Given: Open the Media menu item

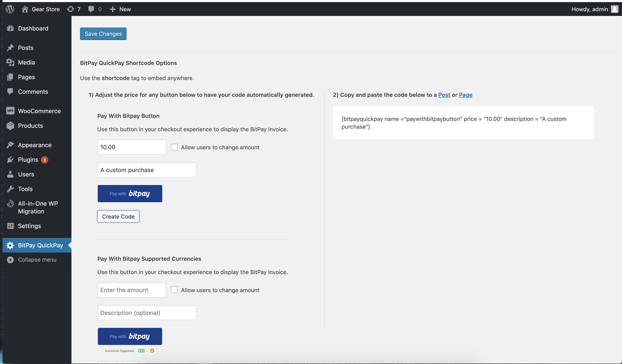Looking at the screenshot, I should (x=26, y=62).
